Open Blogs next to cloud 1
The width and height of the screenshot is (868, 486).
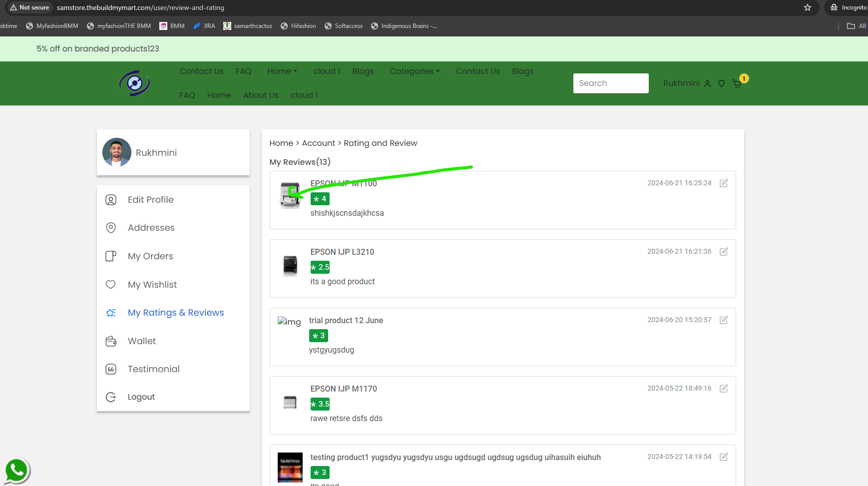tap(363, 71)
